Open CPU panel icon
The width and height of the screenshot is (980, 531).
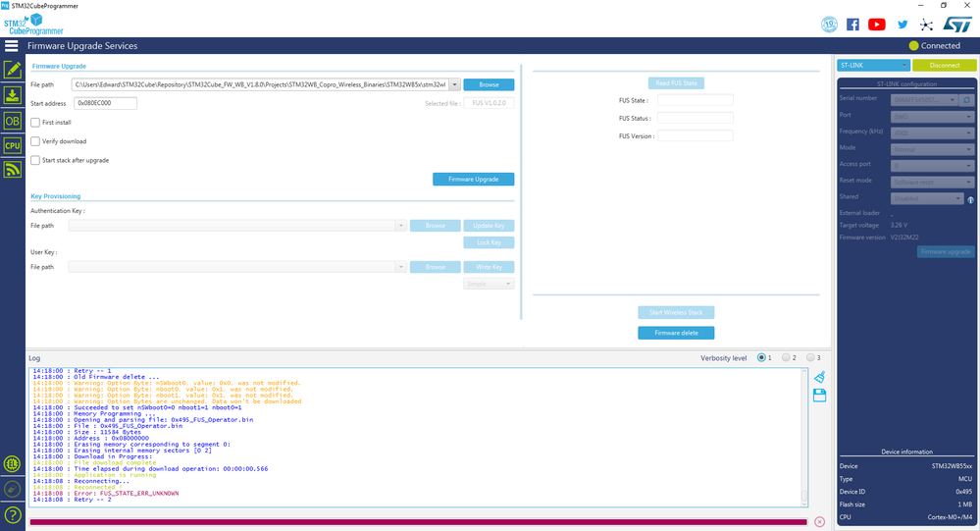(x=13, y=145)
